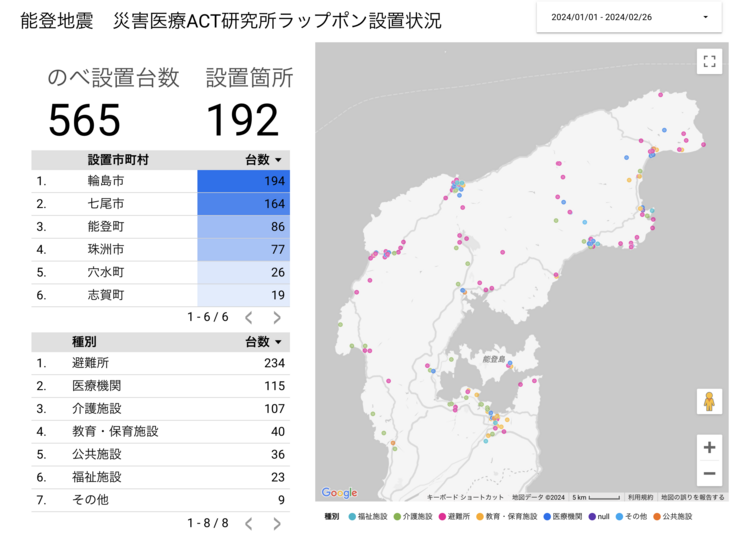Toggle その他 legend item below map
Screen dimensions: 736x537
coord(631,517)
